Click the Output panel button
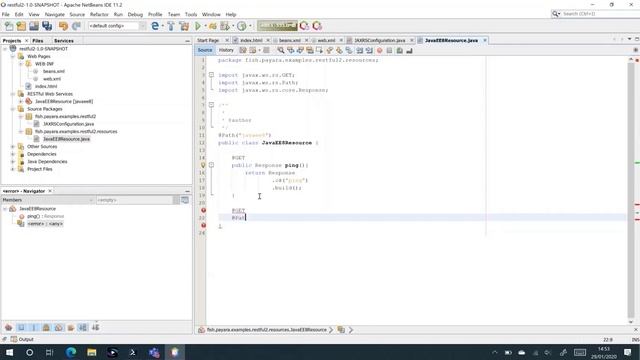This screenshot has height=360, width=640. [x=22, y=339]
